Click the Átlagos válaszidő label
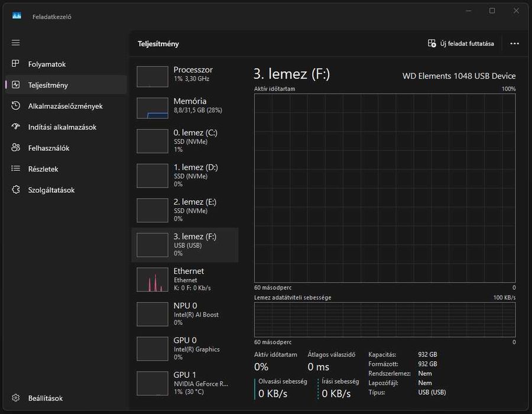Viewport: 532px width, 414px height. [332, 355]
